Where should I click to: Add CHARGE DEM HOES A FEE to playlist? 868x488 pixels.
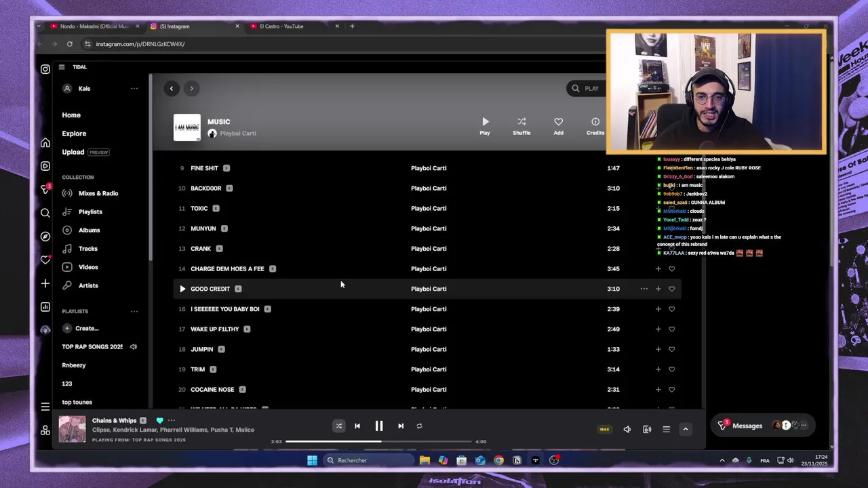[658, 269]
